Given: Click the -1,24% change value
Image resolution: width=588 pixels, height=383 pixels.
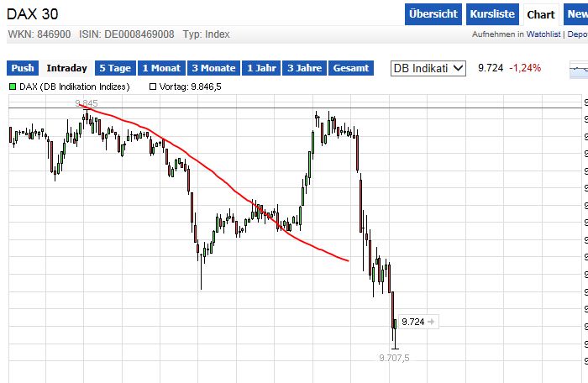Looking at the screenshot, I should click(x=524, y=68).
